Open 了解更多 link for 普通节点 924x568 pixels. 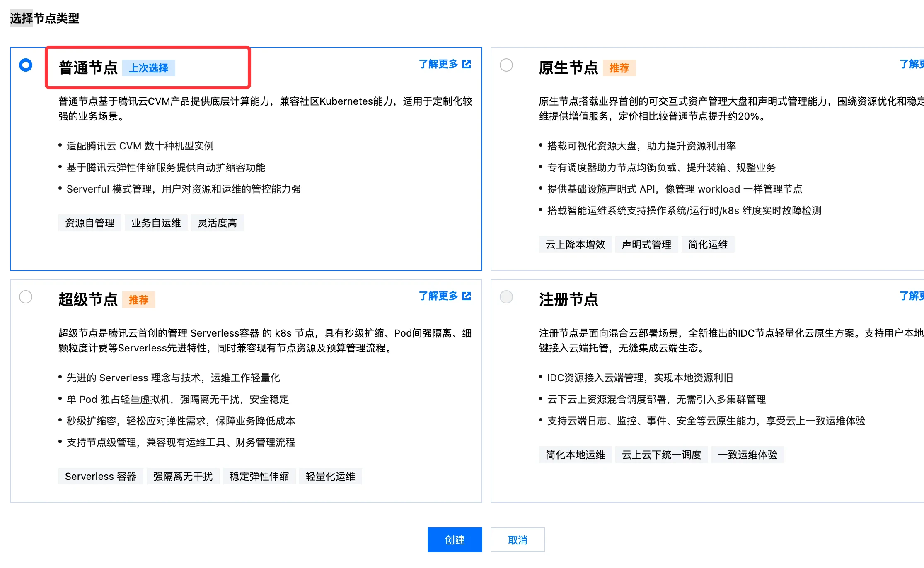coord(438,64)
